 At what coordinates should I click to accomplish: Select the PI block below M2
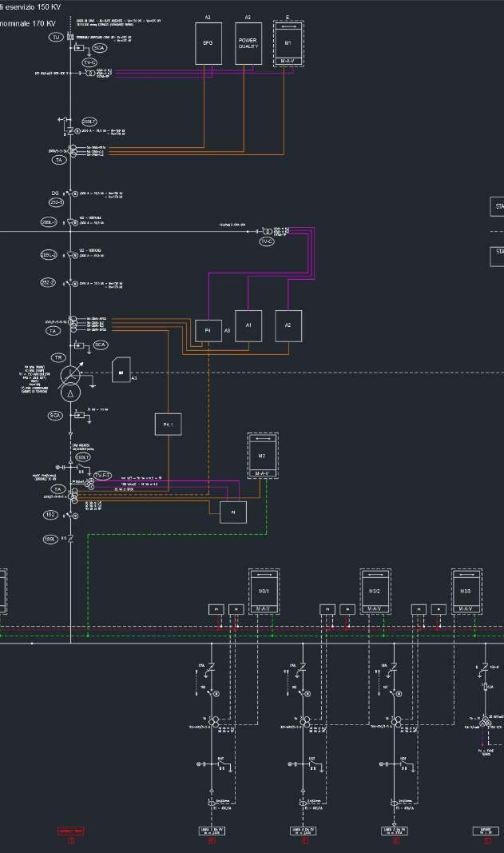pyautogui.click(x=233, y=512)
